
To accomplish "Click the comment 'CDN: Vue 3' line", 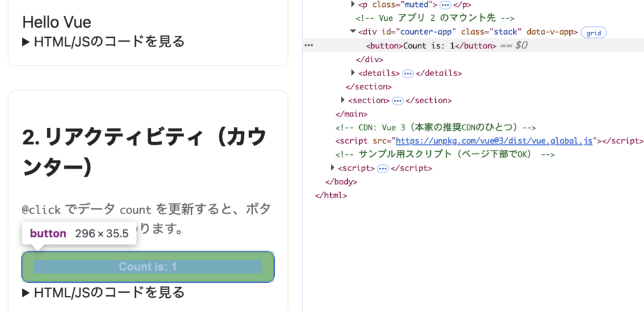I will (x=436, y=128).
